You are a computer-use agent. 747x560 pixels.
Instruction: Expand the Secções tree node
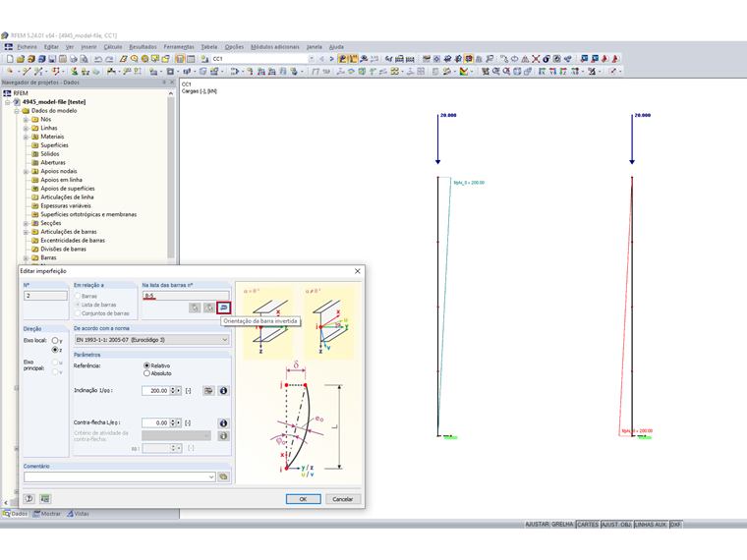27,223
